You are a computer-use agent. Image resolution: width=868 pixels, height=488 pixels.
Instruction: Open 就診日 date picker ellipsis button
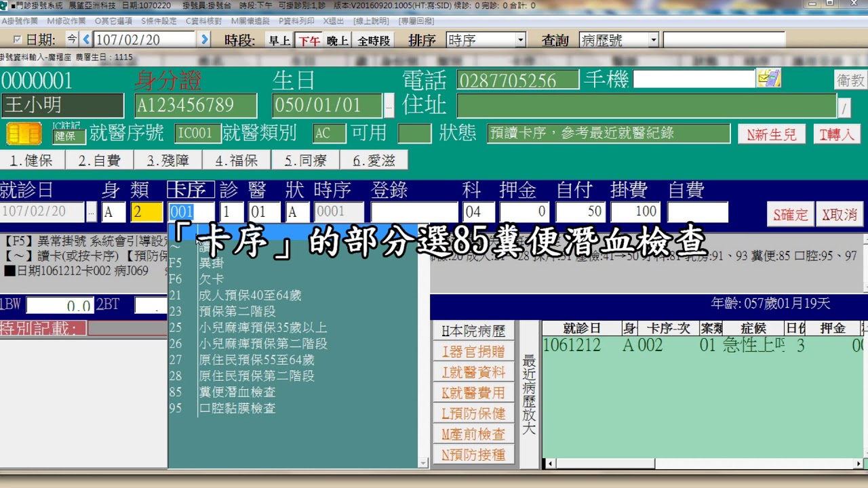click(92, 212)
